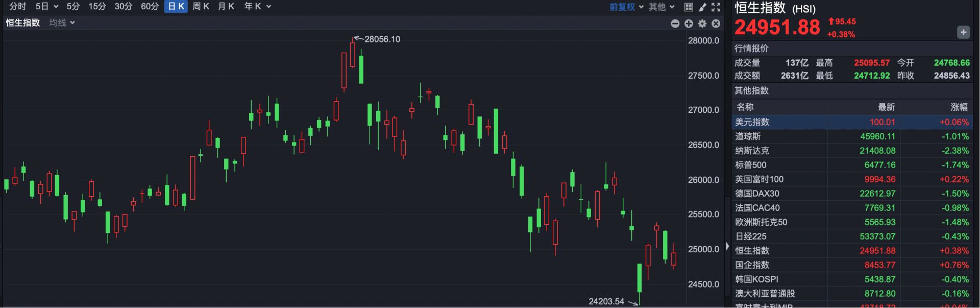Viewport: 980px width, 308px height.
Task: Open the 年K period dropdown
Action: pos(257,7)
